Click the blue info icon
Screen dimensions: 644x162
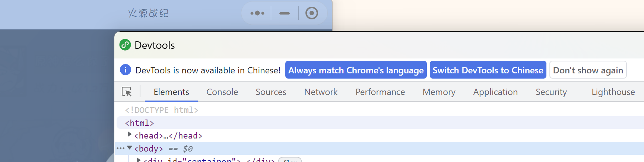pyautogui.click(x=126, y=70)
